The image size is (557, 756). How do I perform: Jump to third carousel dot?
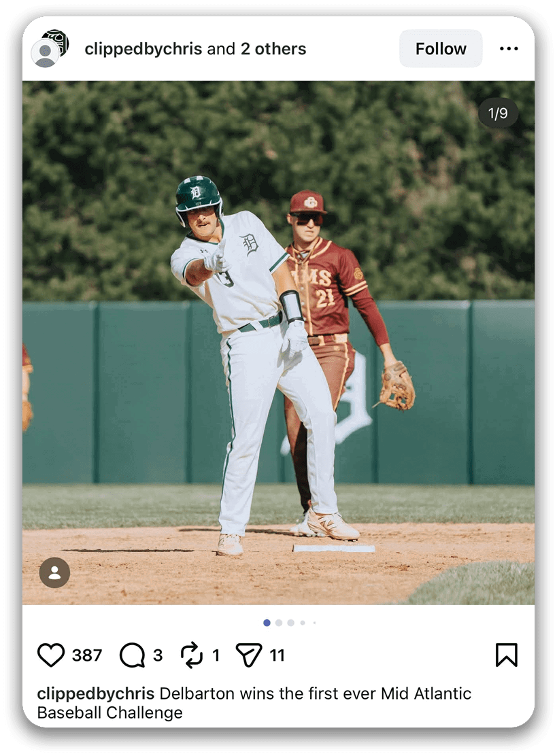(x=291, y=623)
